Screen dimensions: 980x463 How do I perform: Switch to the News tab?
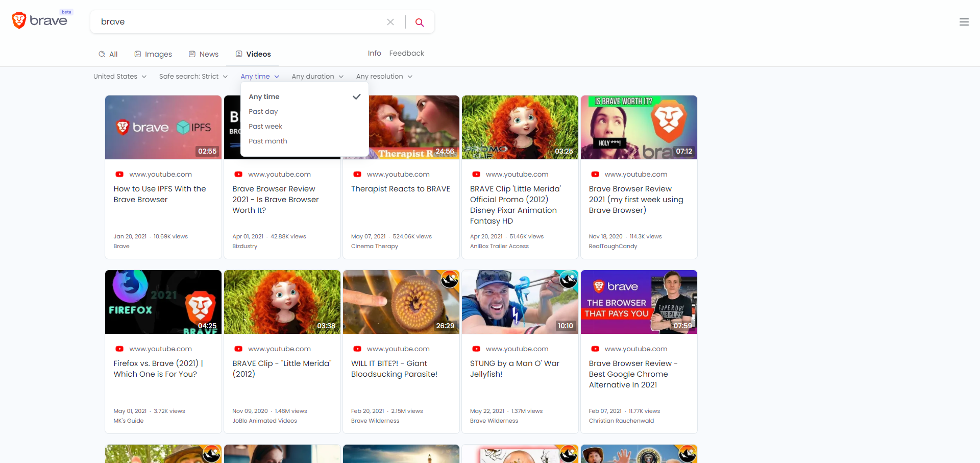point(204,54)
